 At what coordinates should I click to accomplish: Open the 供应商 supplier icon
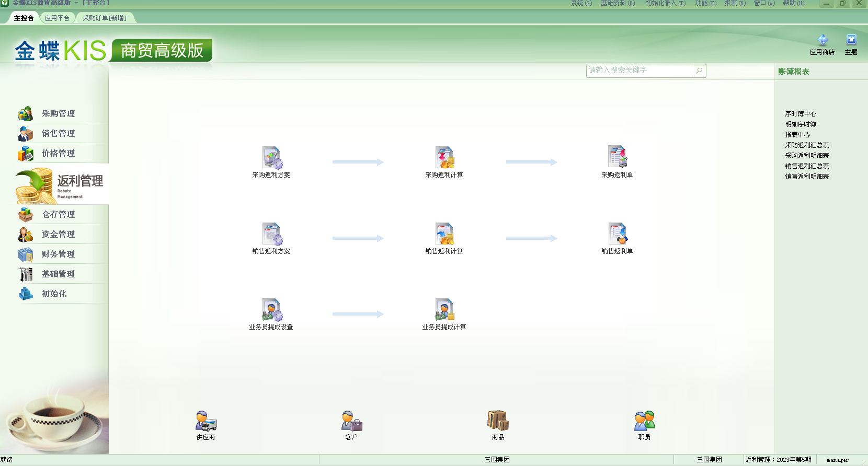point(206,421)
